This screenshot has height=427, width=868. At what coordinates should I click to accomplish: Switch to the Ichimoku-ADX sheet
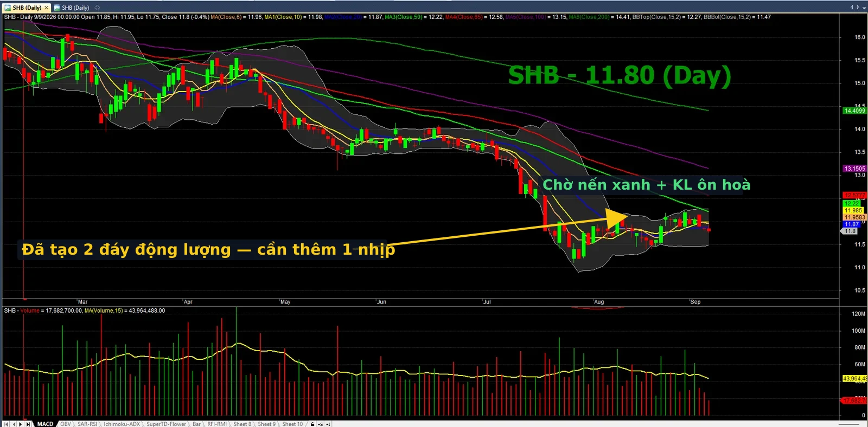pyautogui.click(x=122, y=424)
